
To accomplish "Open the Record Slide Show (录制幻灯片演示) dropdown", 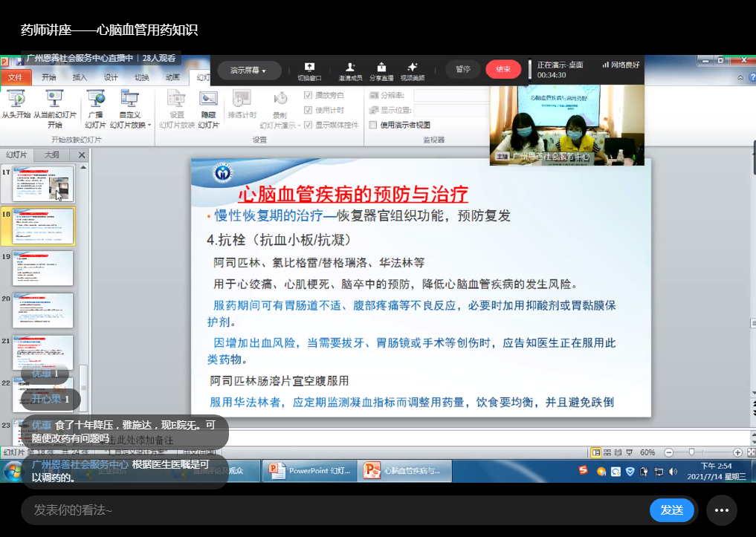I will [x=280, y=111].
